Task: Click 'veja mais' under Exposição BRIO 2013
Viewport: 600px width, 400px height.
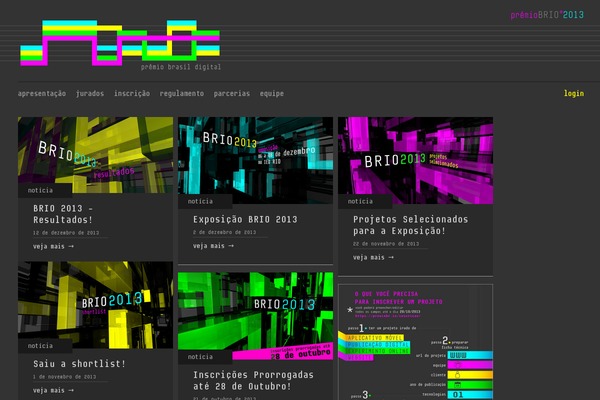Action: point(213,246)
